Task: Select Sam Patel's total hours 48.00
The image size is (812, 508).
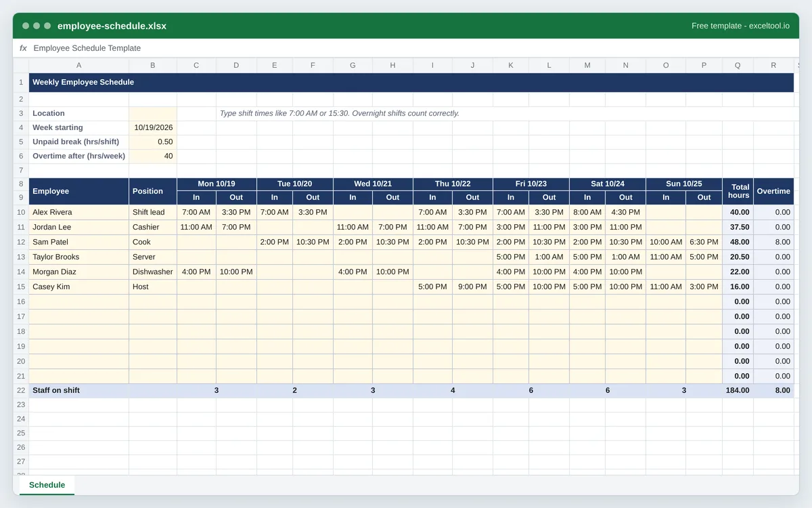Action: 738,242
